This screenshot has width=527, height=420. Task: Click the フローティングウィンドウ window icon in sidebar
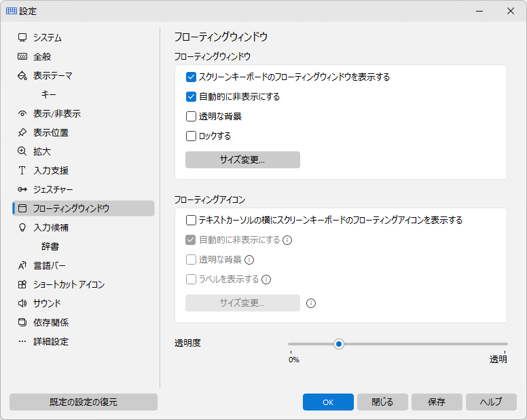tap(22, 208)
